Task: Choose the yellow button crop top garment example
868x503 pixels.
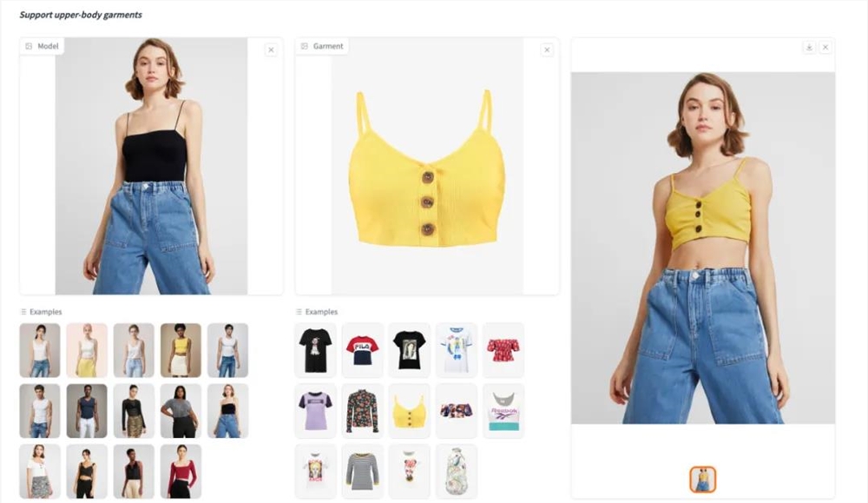Action: (x=409, y=411)
